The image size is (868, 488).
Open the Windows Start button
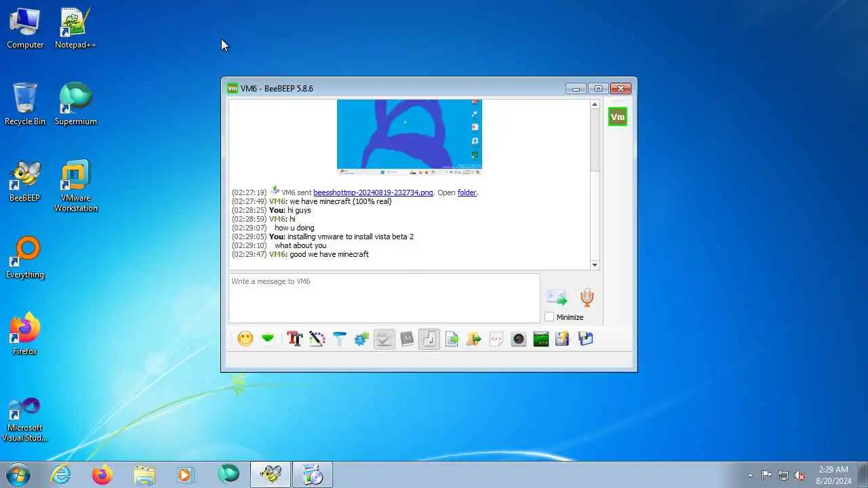18,474
